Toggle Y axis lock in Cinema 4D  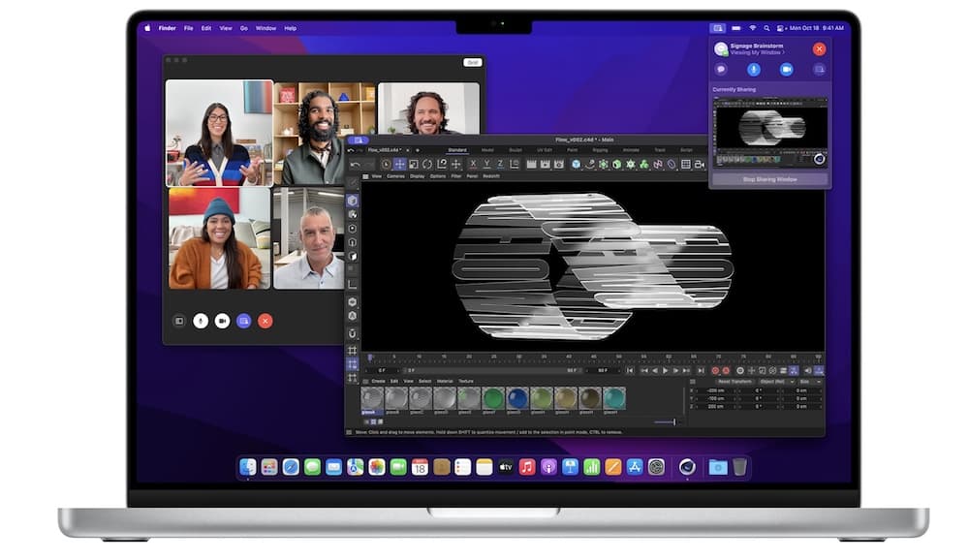coord(486,165)
